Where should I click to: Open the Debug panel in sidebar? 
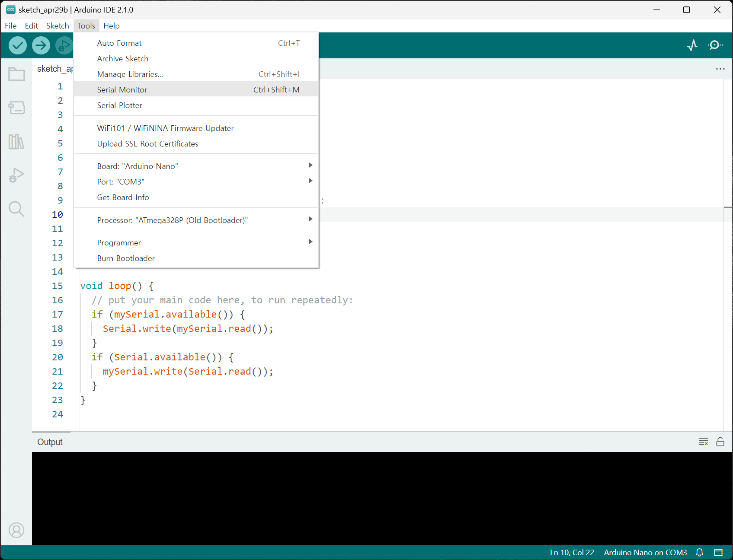[16, 175]
